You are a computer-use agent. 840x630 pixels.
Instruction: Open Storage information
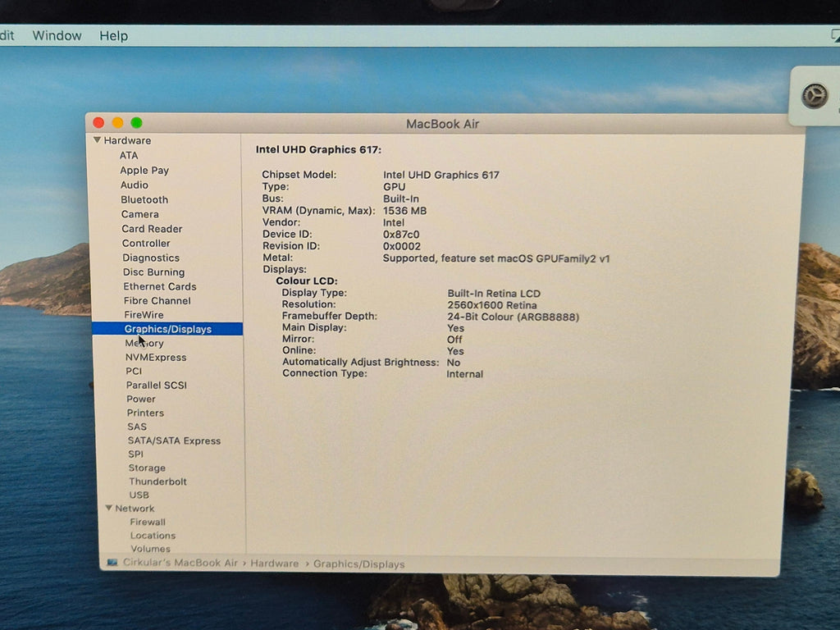tap(147, 468)
